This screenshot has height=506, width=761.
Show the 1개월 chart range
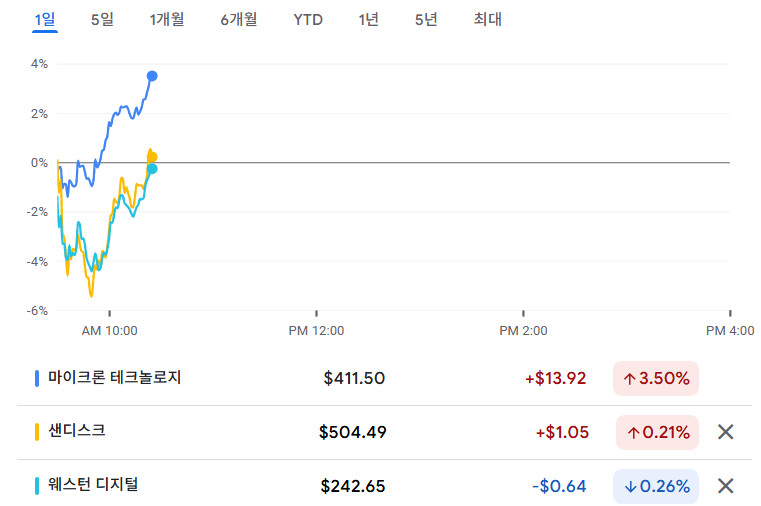pos(167,19)
